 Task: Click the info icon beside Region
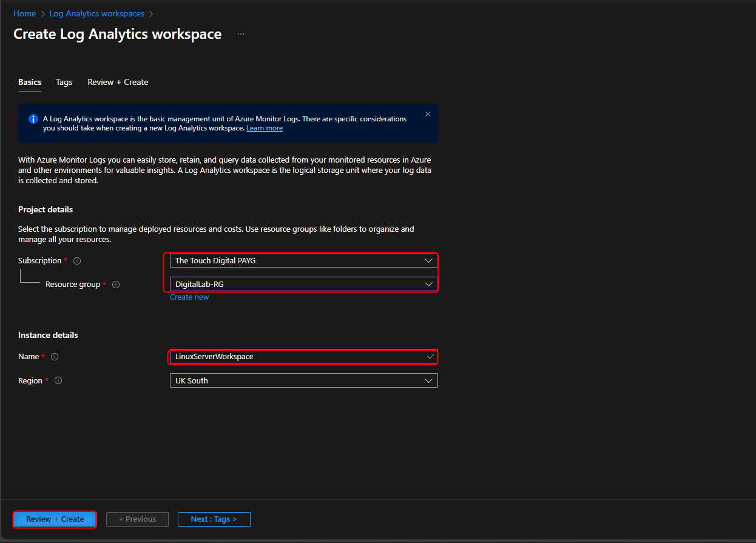pos(58,380)
